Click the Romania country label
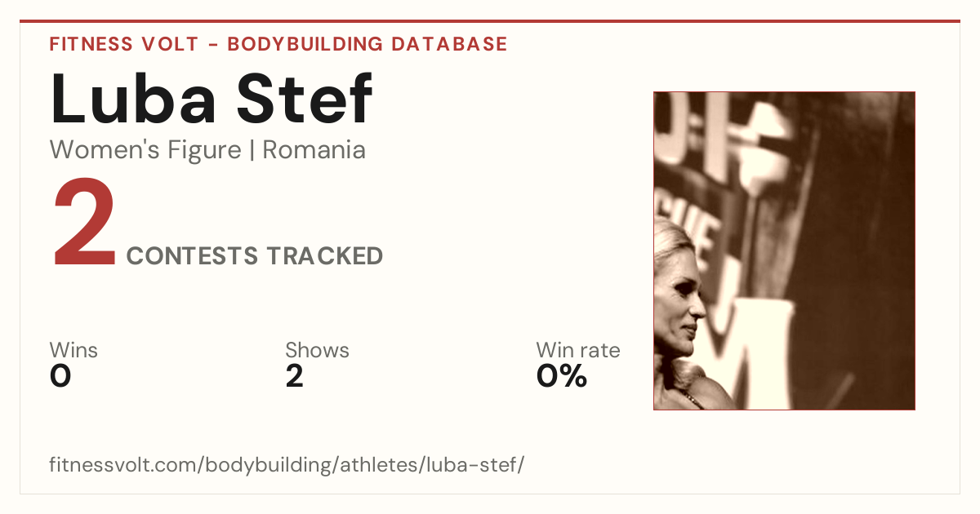 pos(314,150)
